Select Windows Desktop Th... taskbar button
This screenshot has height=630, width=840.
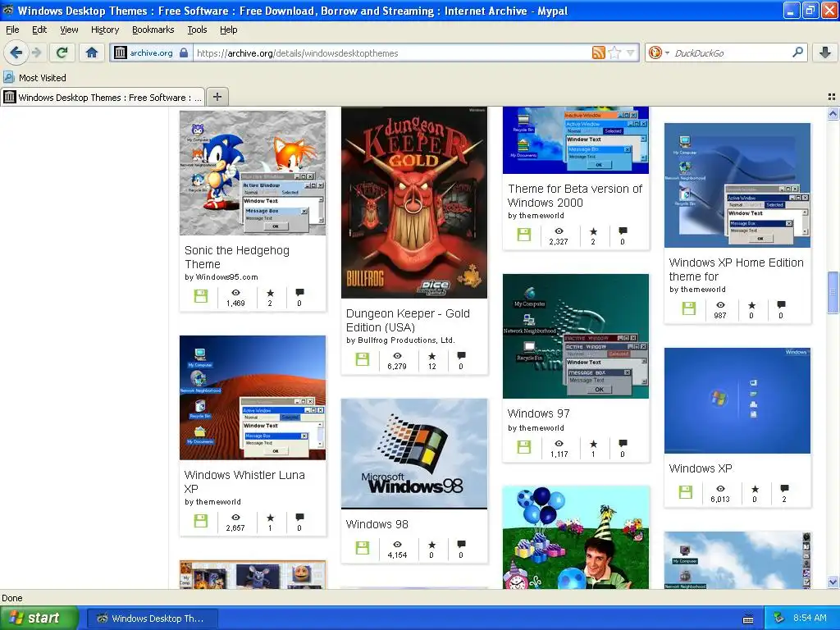pyautogui.click(x=152, y=619)
